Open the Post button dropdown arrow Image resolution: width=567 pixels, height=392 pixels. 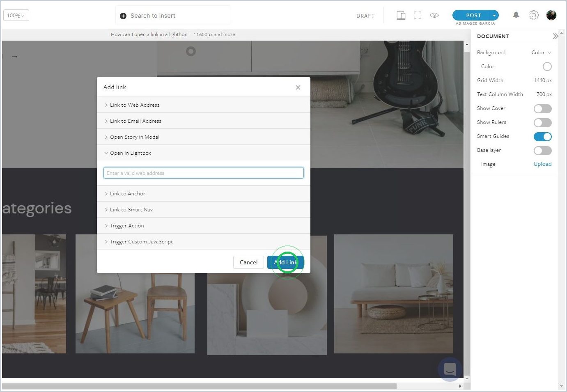pos(494,16)
